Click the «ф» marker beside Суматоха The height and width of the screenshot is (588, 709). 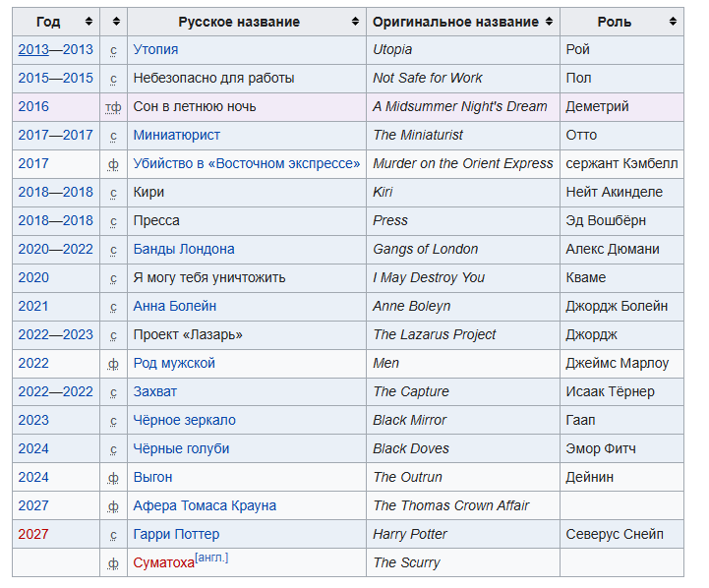[113, 563]
